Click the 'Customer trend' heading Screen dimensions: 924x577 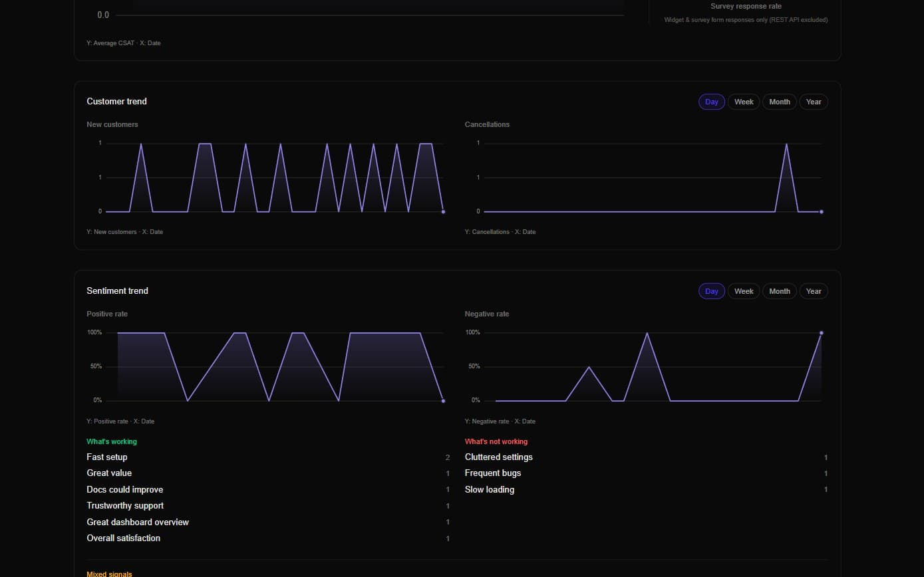(x=117, y=101)
